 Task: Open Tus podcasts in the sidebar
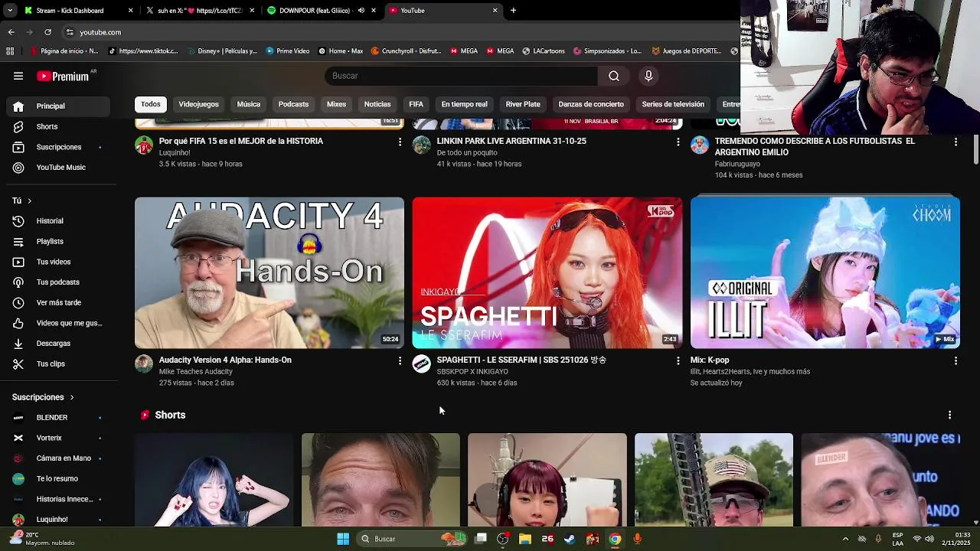point(58,282)
